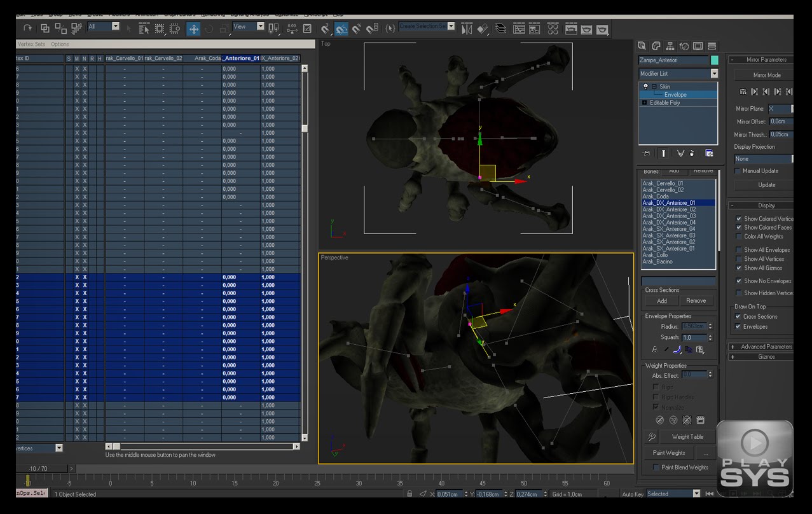Click the Mirror Mode button

(x=766, y=75)
